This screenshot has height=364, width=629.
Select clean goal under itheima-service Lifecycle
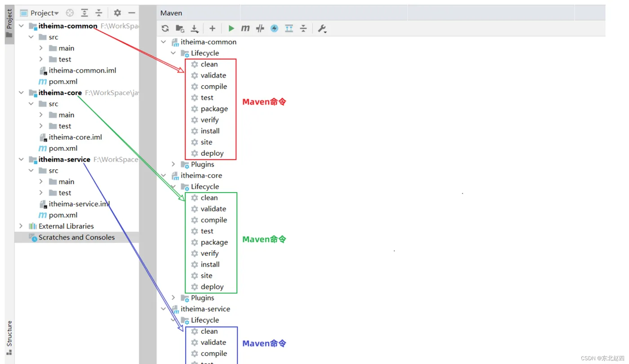coord(204,331)
